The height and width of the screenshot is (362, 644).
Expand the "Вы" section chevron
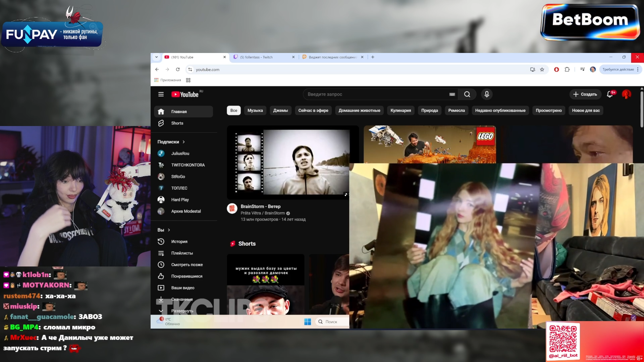169,230
